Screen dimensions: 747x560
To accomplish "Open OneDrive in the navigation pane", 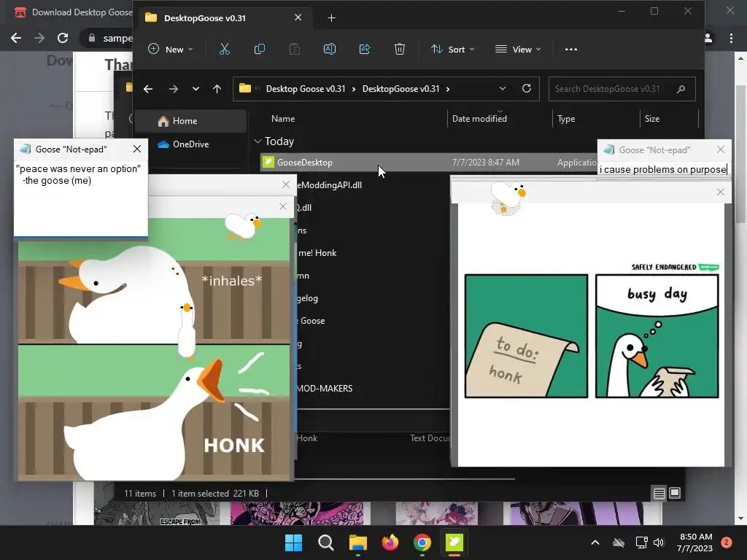I will point(190,144).
